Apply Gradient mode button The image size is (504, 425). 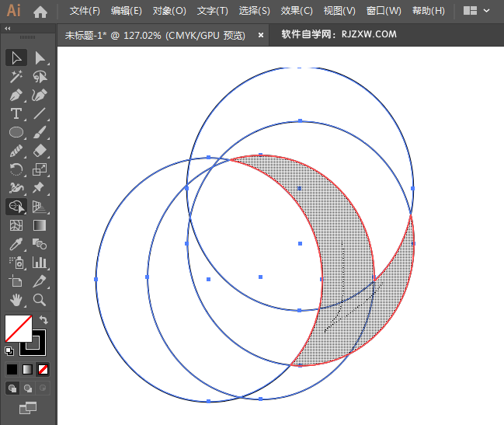[x=28, y=369]
